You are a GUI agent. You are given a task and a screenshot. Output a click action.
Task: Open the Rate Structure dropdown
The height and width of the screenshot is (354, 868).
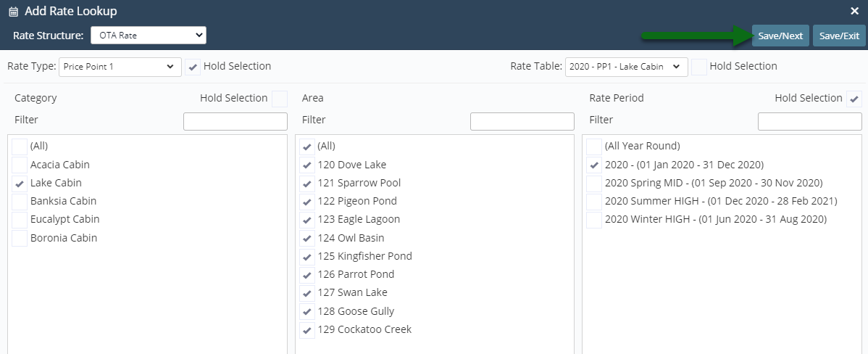click(x=149, y=36)
